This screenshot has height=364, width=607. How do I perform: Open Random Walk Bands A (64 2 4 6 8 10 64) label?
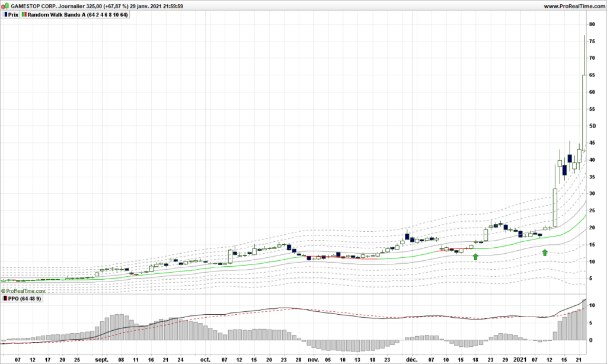click(78, 15)
